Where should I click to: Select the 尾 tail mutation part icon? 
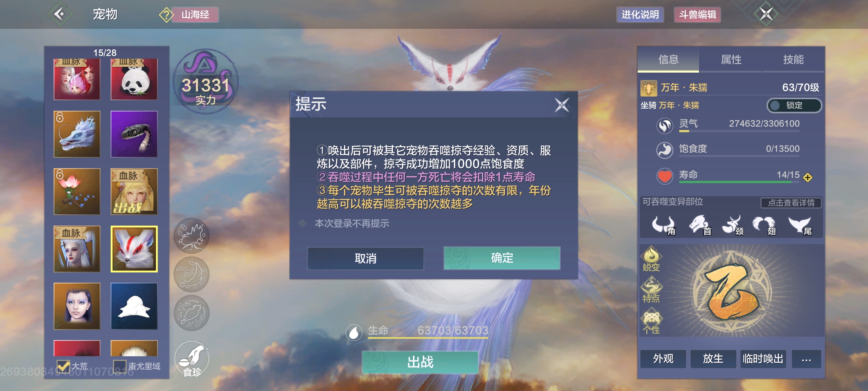point(800,225)
